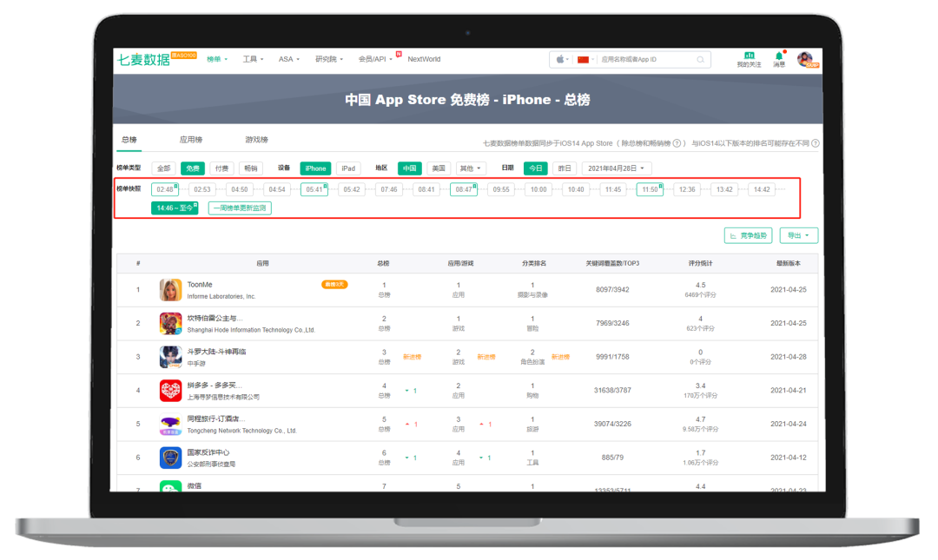Select 畅销 chart type
Image resolution: width=938 pixels, height=560 pixels.
pyautogui.click(x=251, y=168)
